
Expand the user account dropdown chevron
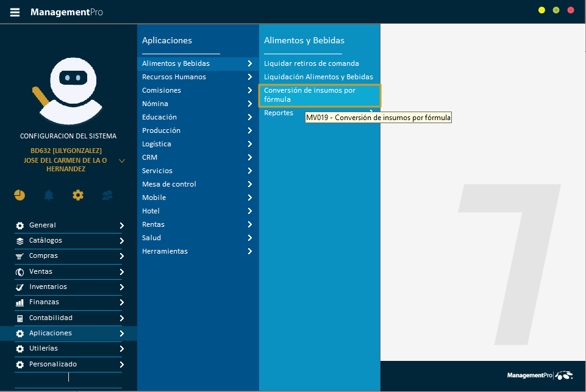122,161
